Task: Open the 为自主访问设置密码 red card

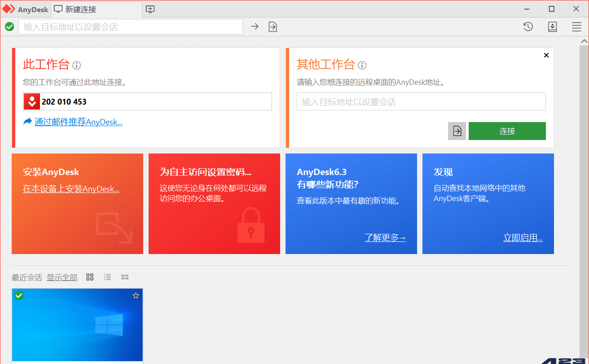Action: pos(214,204)
